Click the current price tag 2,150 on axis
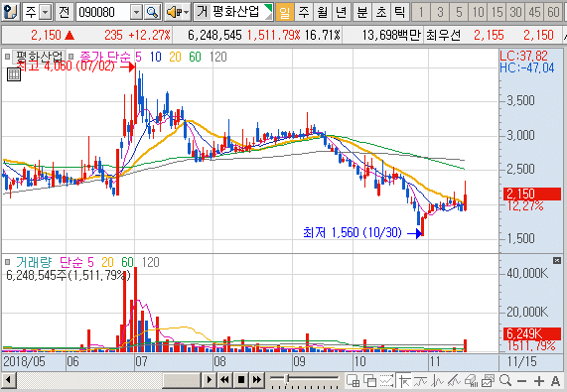The image size is (567, 392). tap(532, 194)
